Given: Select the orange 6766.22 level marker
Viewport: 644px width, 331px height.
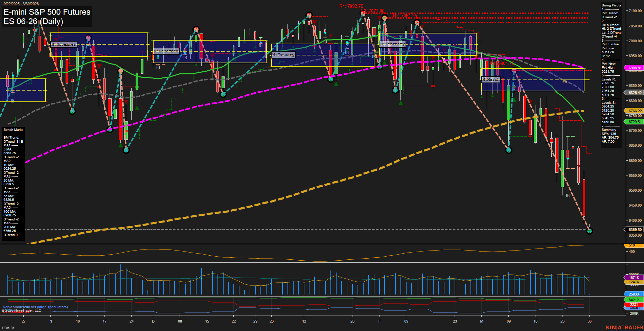Looking at the screenshot, I should [634, 111].
